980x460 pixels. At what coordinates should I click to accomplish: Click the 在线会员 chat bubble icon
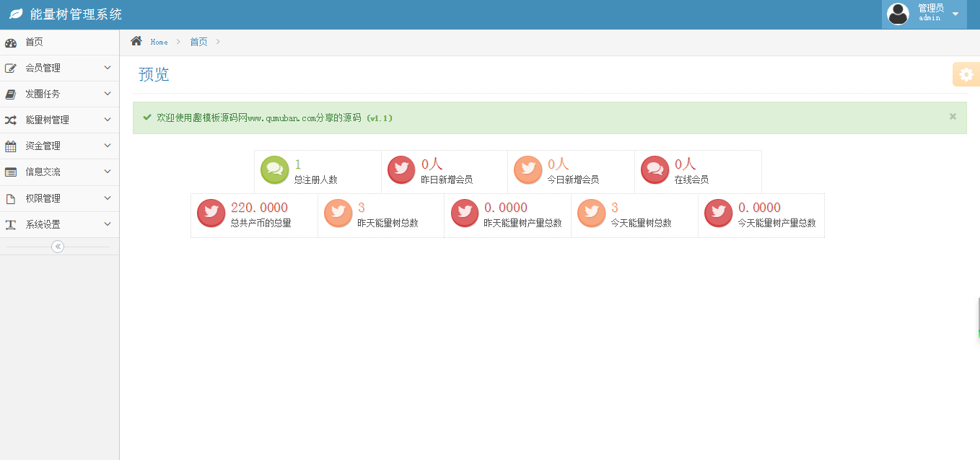(x=655, y=169)
